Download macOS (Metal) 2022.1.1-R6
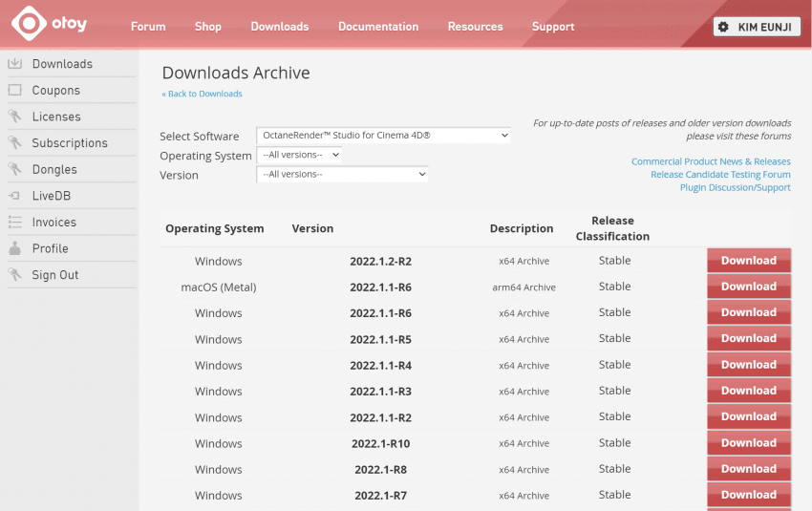Screen dimensions: 812x511 749,287
